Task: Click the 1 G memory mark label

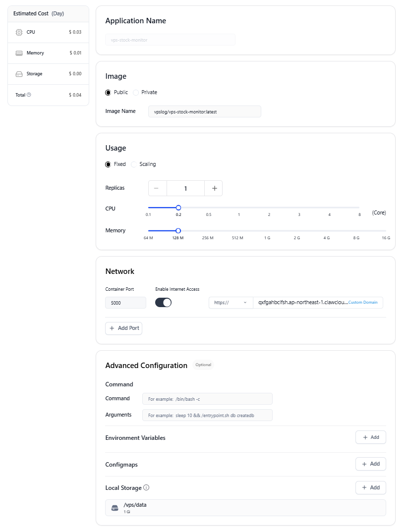Action: point(267,238)
